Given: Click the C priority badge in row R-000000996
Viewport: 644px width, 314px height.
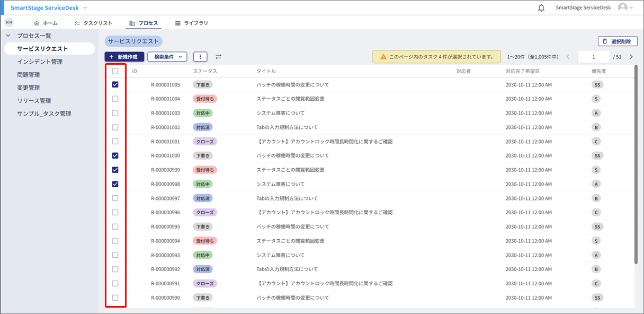Looking at the screenshot, I should coord(596,212).
